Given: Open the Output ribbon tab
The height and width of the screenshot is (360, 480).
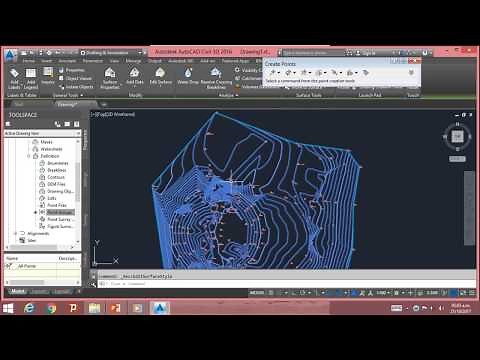Looking at the screenshot, I should (x=155, y=61).
